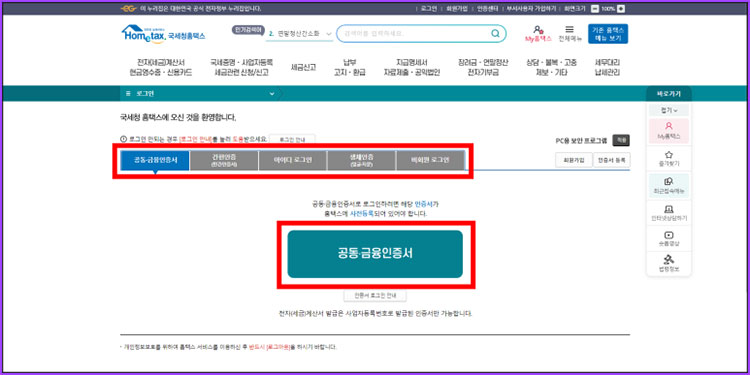Decrease screen zoom with minus icon
Screen dimensions: 750x375
595,9
